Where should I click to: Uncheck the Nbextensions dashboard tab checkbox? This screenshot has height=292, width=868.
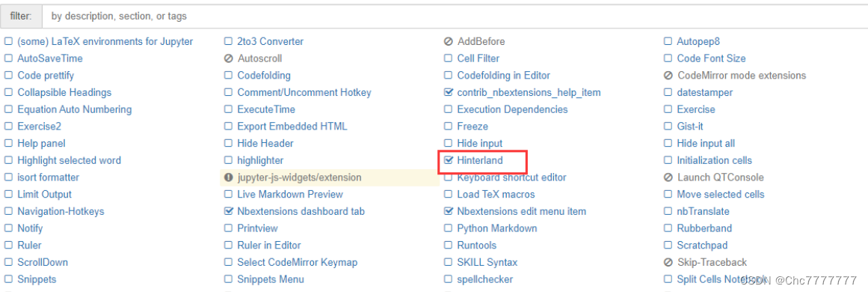229,211
